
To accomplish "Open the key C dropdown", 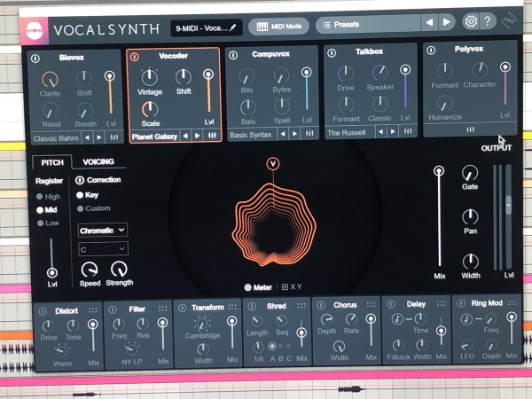I will pyautogui.click(x=102, y=248).
